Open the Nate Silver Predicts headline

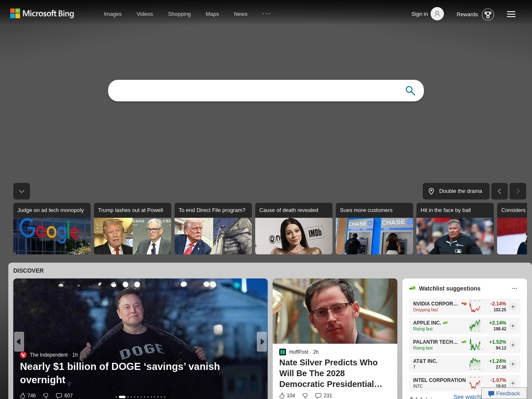tap(331, 373)
